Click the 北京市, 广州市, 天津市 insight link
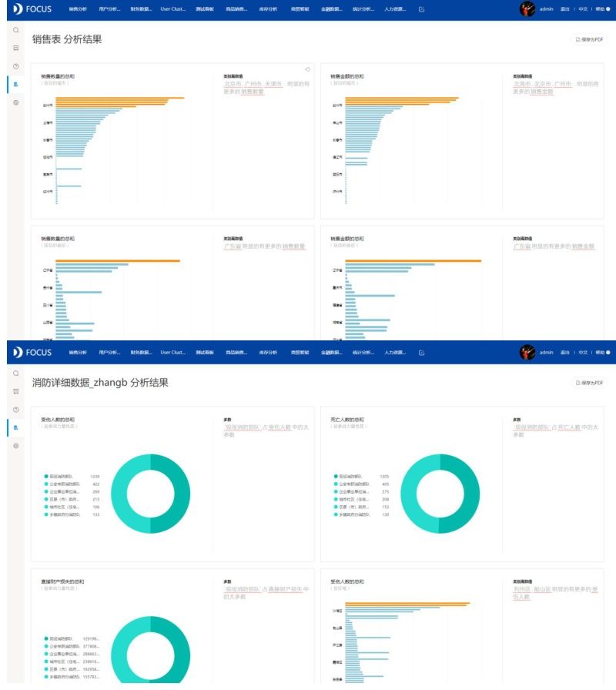The width and height of the screenshot is (616, 690). pos(253,84)
